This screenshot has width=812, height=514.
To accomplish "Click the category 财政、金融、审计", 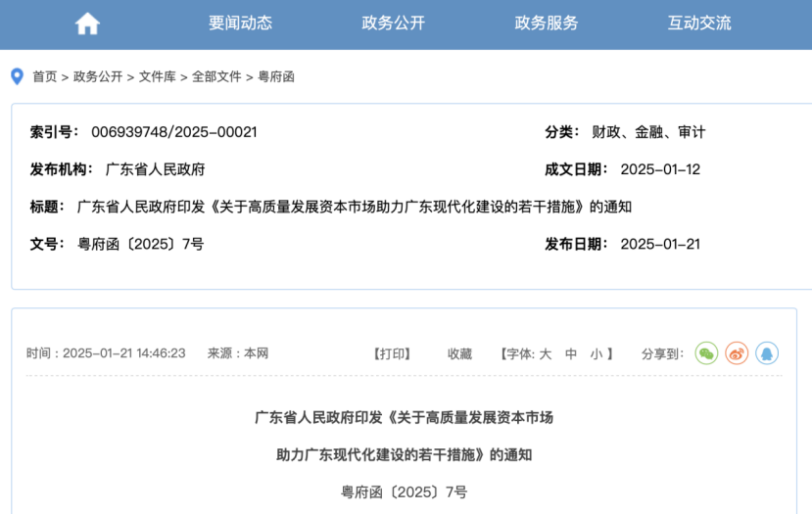I will 648,132.
